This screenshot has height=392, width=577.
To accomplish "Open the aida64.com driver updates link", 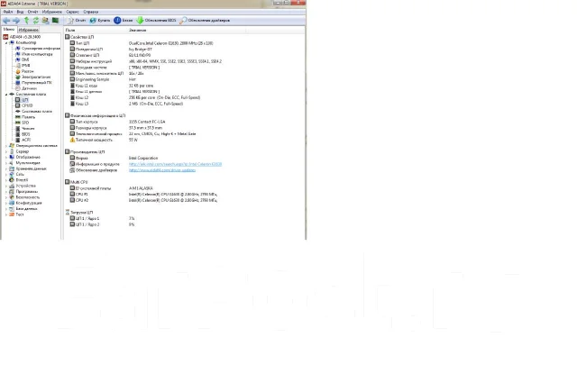I will 162,170.
